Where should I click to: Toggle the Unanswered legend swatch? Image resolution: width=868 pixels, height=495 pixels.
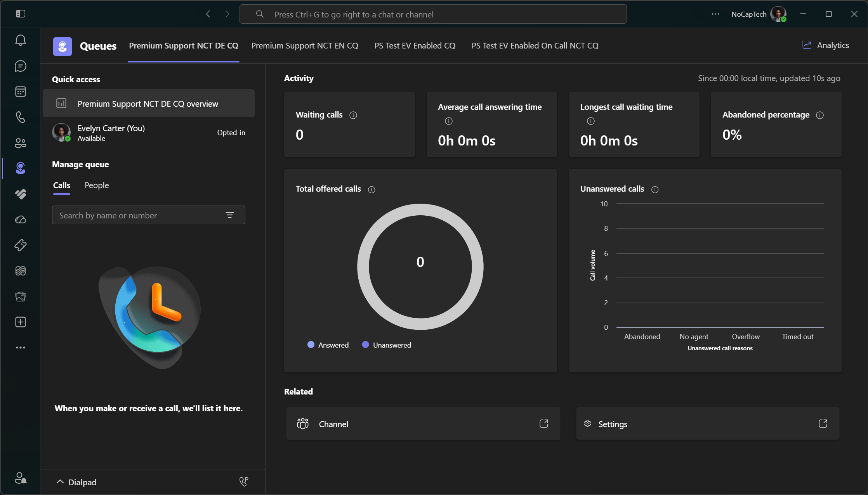tap(365, 345)
